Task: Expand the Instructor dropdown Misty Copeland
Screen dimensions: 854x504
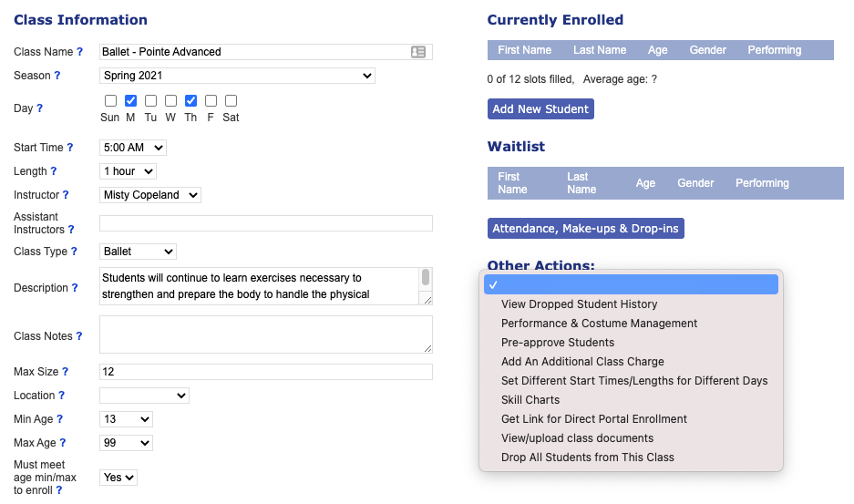Action: (x=150, y=195)
